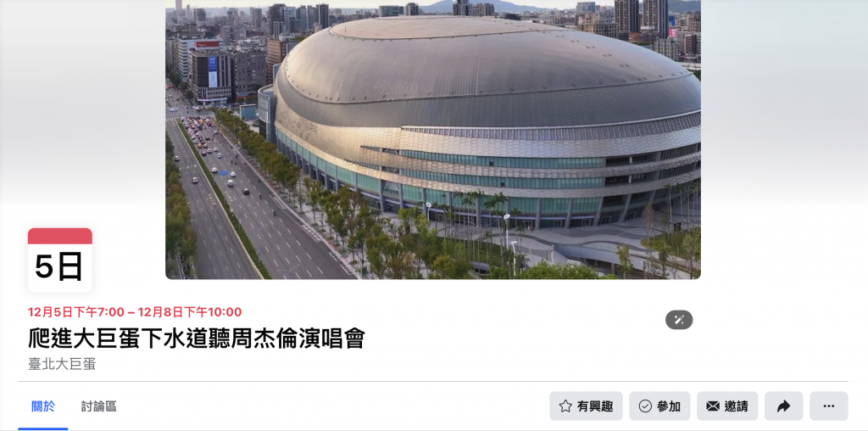Open the three-dots more options menu
Screen dimensions: 868x431
(x=829, y=406)
